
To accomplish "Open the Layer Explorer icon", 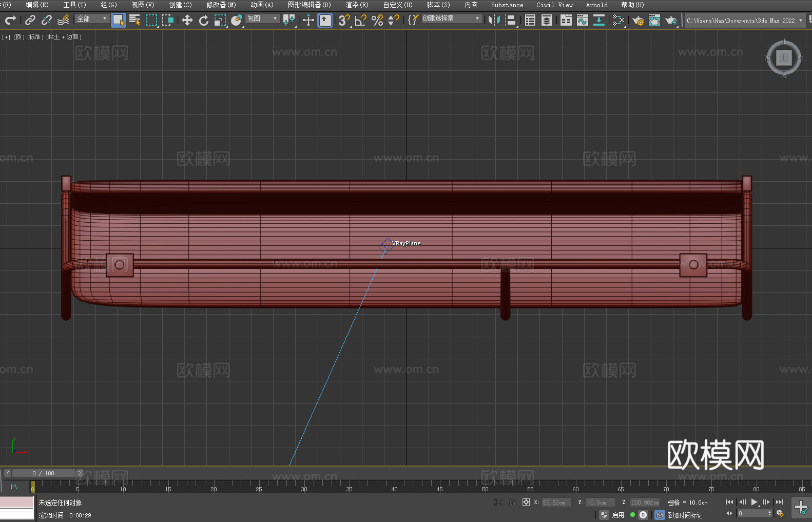I will [547, 20].
